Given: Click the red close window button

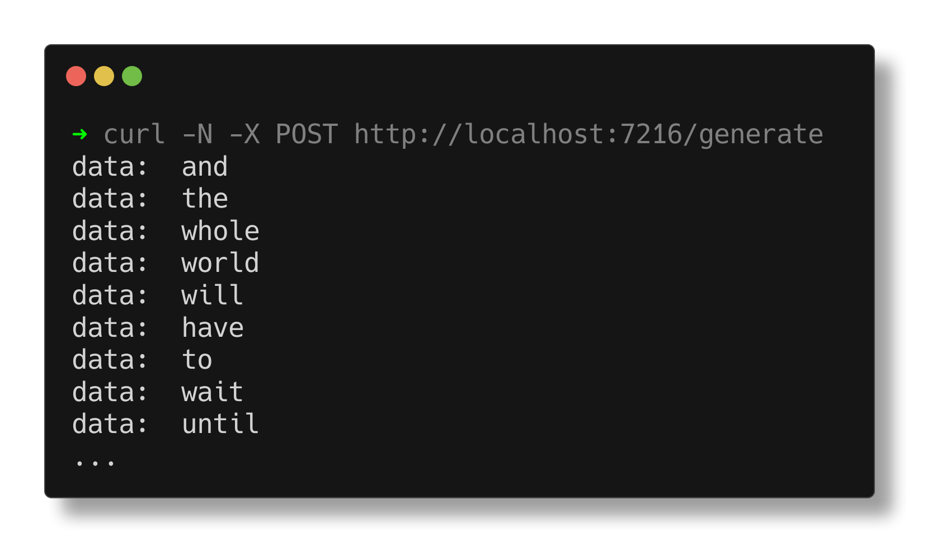Looking at the screenshot, I should [76, 76].
